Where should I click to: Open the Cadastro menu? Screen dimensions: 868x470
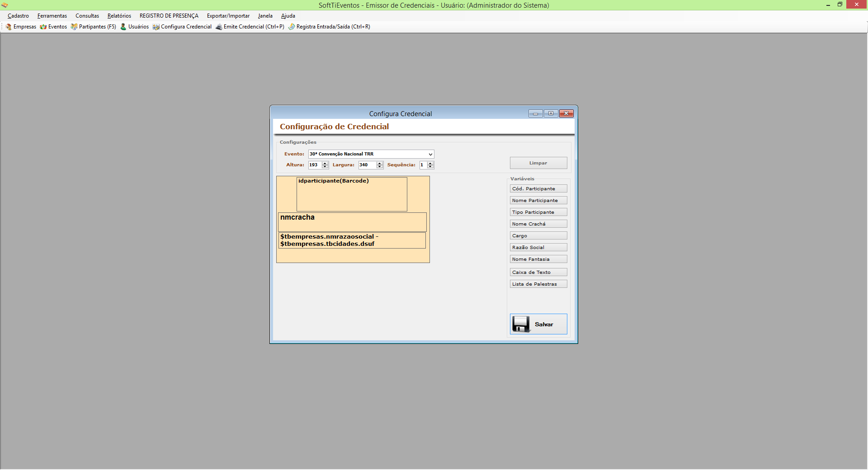18,16
